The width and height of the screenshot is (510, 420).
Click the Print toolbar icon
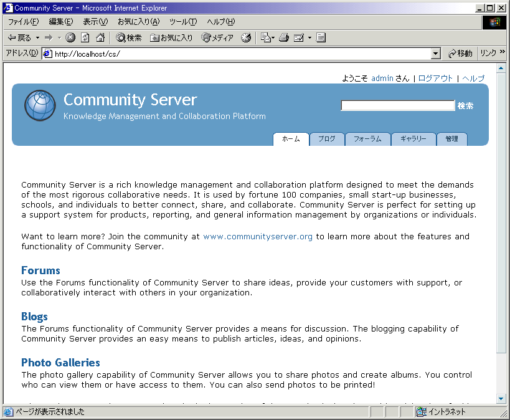point(284,38)
